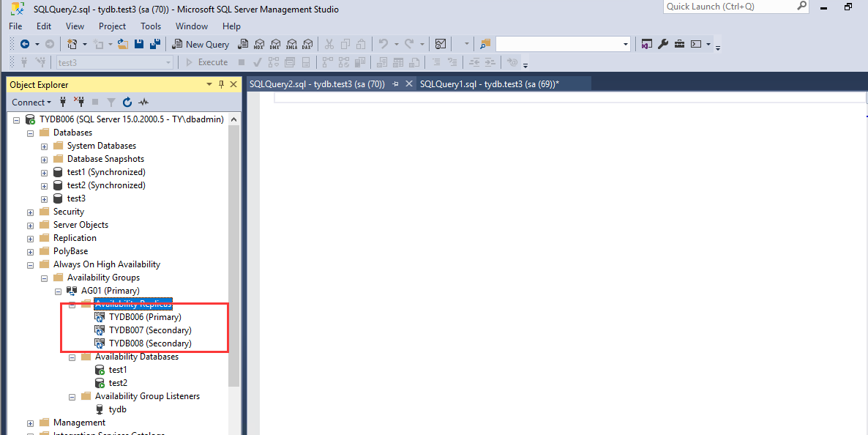Collapse the Always On High Availability node

coord(31,265)
